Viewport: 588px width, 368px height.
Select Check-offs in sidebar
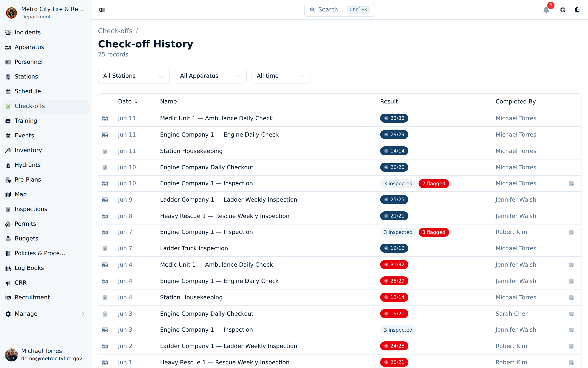pos(46,106)
